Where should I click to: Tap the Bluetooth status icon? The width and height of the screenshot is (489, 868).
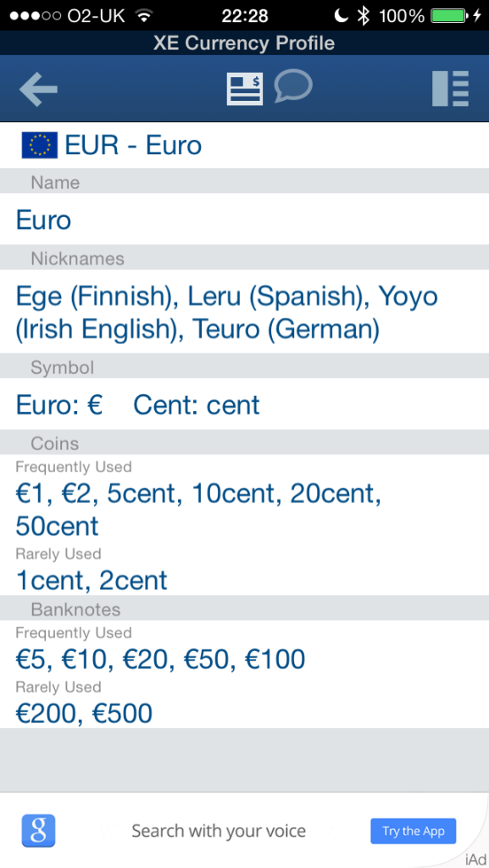[363, 15]
